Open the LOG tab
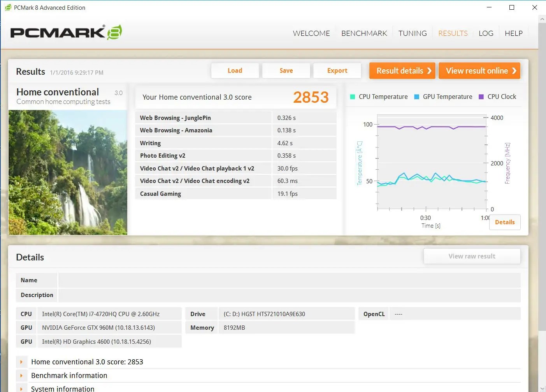The height and width of the screenshot is (392, 546). (486, 33)
